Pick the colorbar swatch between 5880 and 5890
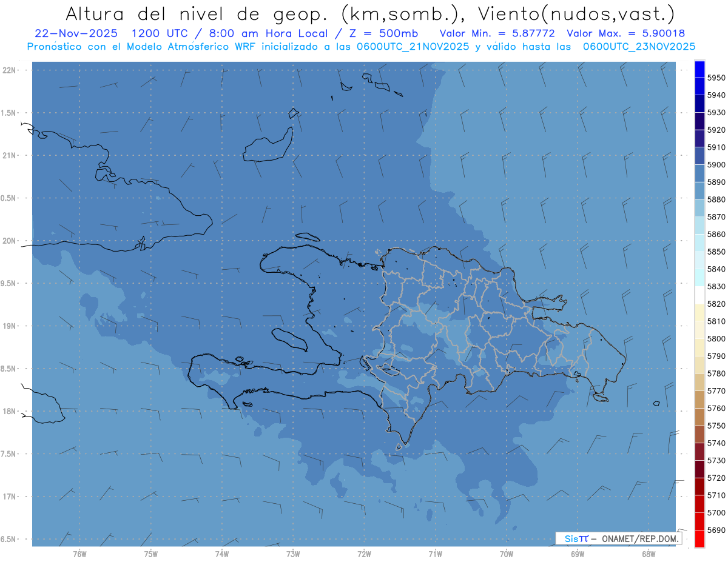728x562 pixels. [699, 191]
